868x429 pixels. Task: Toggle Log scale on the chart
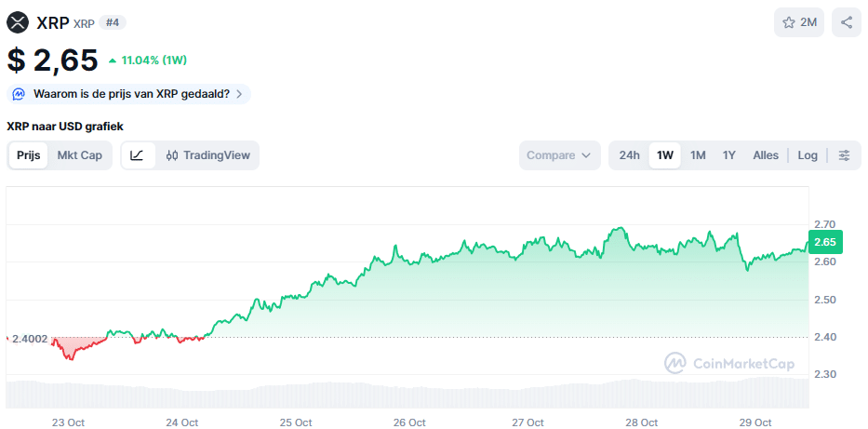[808, 155]
